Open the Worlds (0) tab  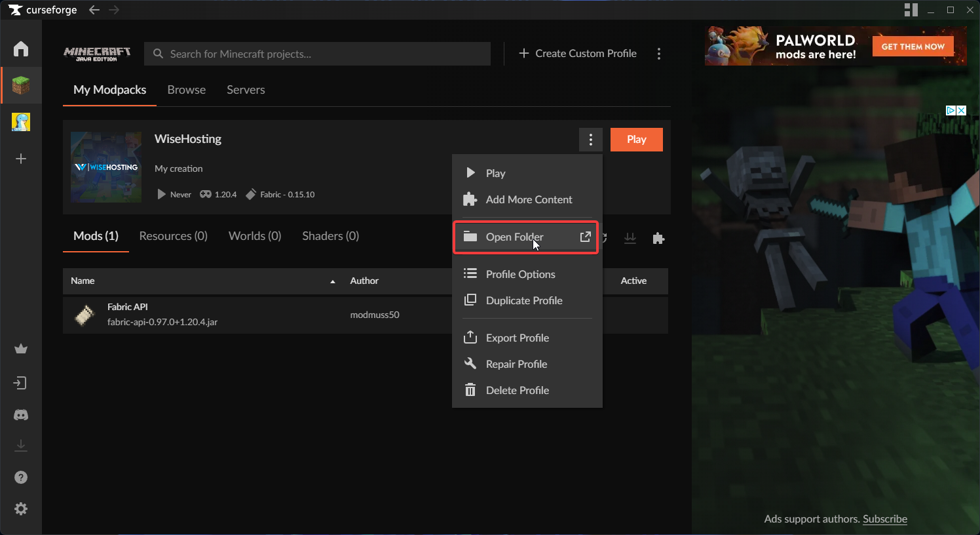[x=255, y=236]
